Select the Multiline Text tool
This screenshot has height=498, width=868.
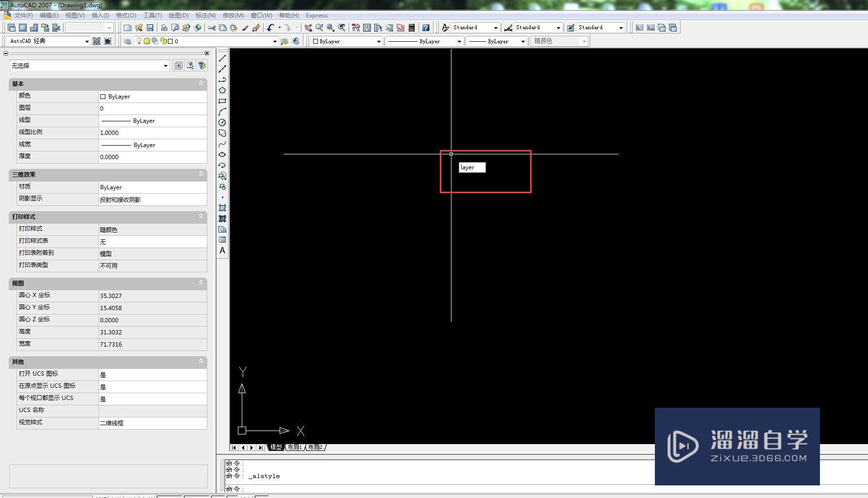click(222, 250)
